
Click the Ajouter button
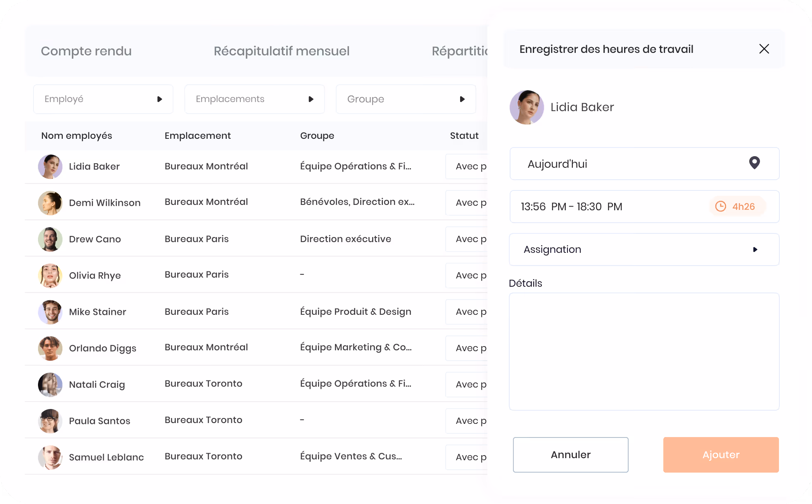(721, 455)
